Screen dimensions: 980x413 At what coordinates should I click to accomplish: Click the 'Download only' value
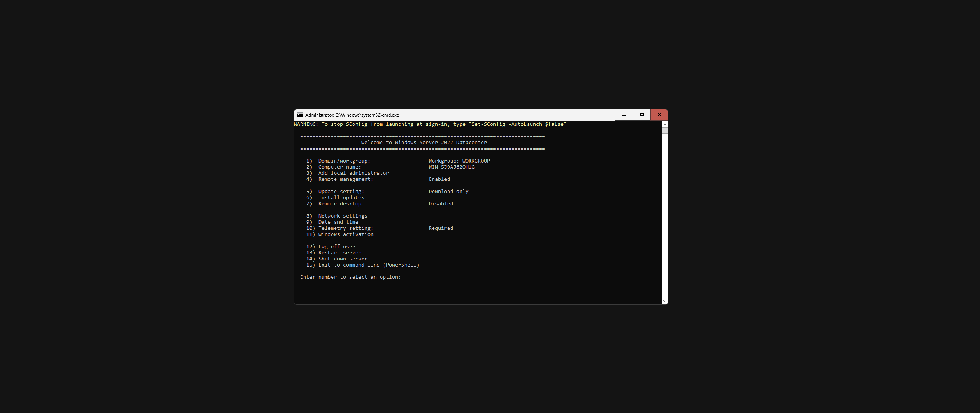click(448, 192)
